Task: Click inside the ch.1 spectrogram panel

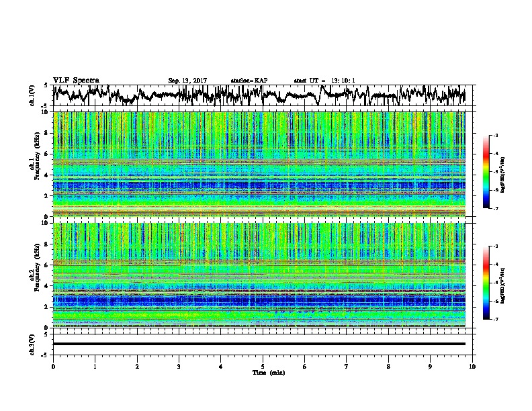Action: tap(259, 164)
